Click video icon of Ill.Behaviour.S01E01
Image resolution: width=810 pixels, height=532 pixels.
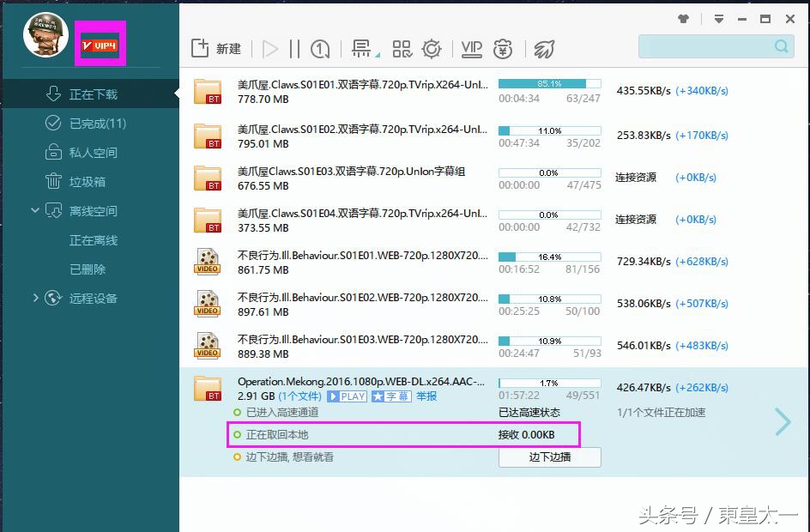208,262
